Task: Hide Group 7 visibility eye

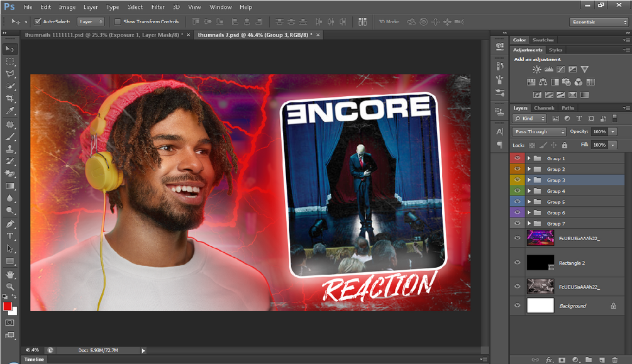Action: pos(517,223)
